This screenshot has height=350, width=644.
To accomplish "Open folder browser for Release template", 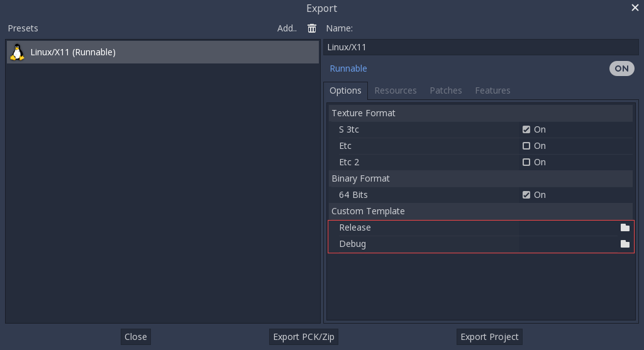I will [625, 227].
